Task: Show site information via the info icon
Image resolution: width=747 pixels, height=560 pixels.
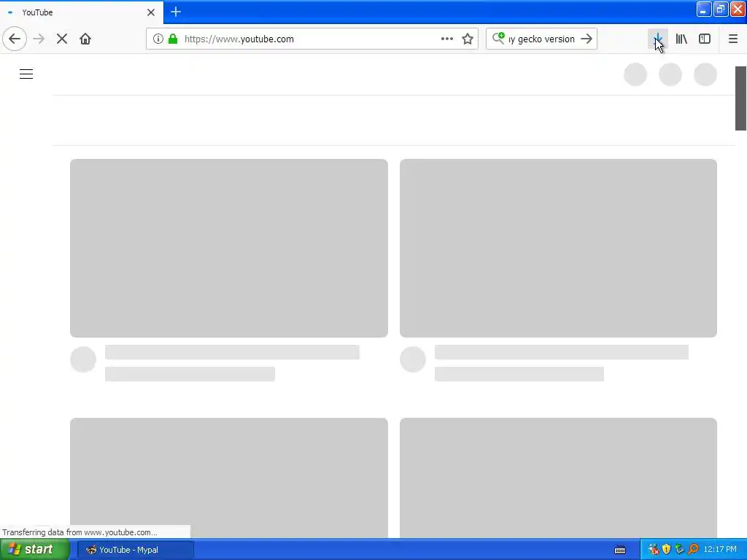Action: 158,39
